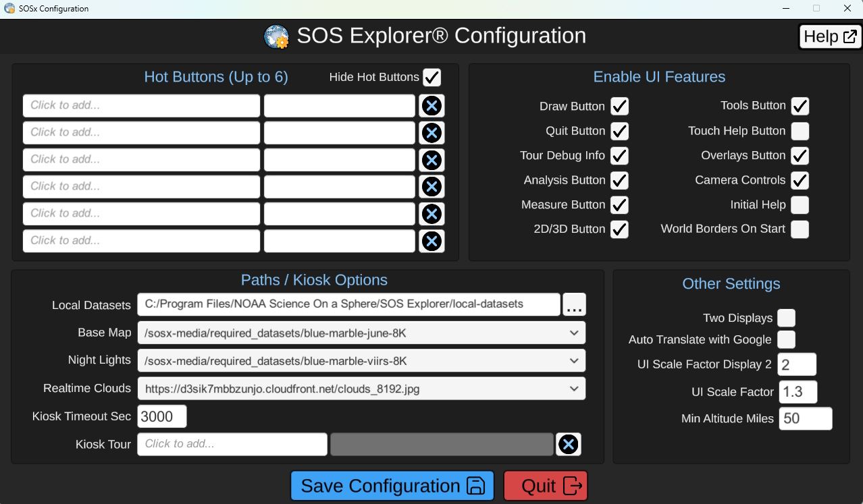Disable the Draw Button feature
The height and width of the screenshot is (504, 863).
[x=619, y=107]
